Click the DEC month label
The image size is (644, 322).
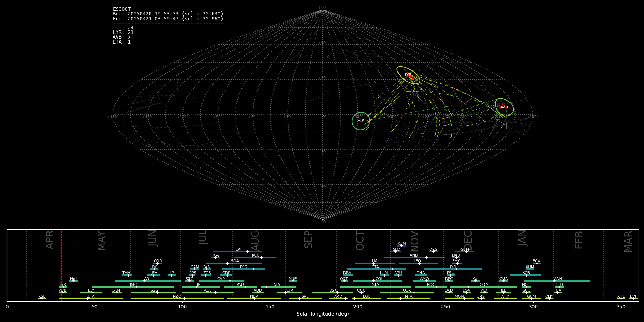click(468, 241)
